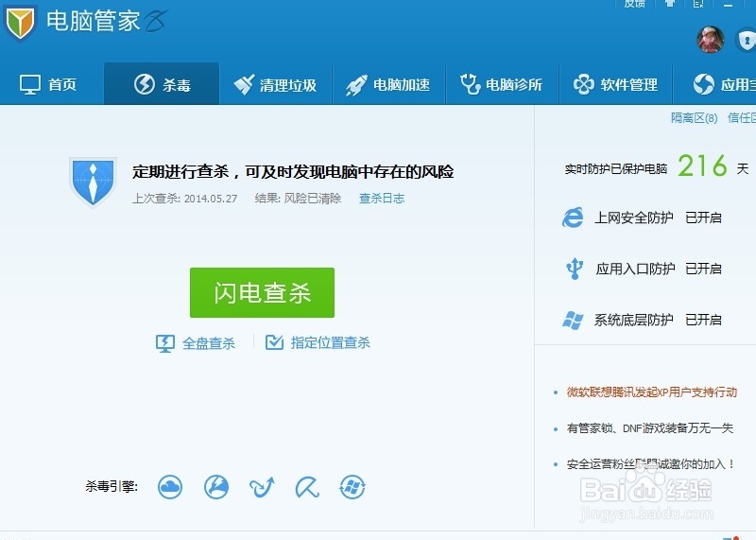Viewport: 756px width, 540px height.
Task: Open the 电脑诊所 tab
Action: [502, 84]
